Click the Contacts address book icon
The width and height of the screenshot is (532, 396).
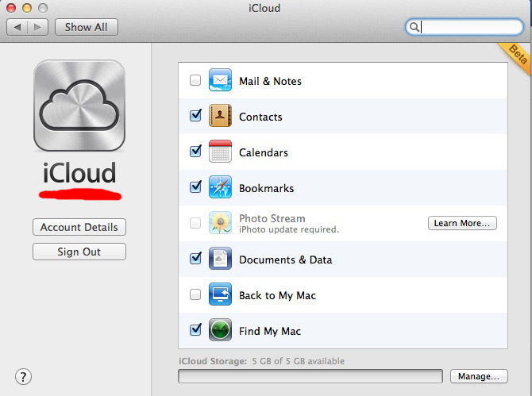(x=220, y=117)
